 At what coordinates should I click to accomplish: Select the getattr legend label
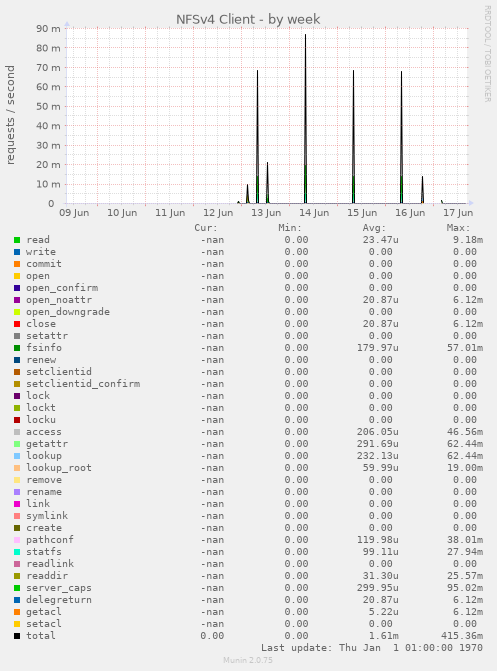click(47, 444)
